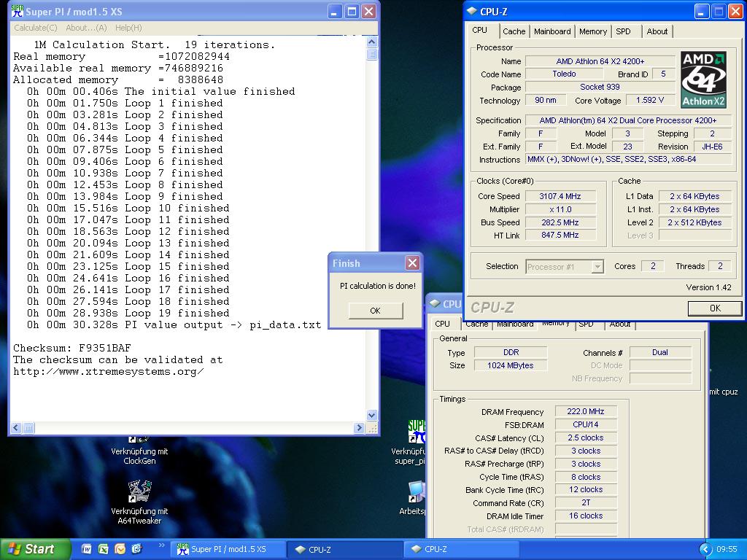Click the Level 2 value 2 x 512 KBytes
Screen dimensions: 747x560
coord(694,222)
